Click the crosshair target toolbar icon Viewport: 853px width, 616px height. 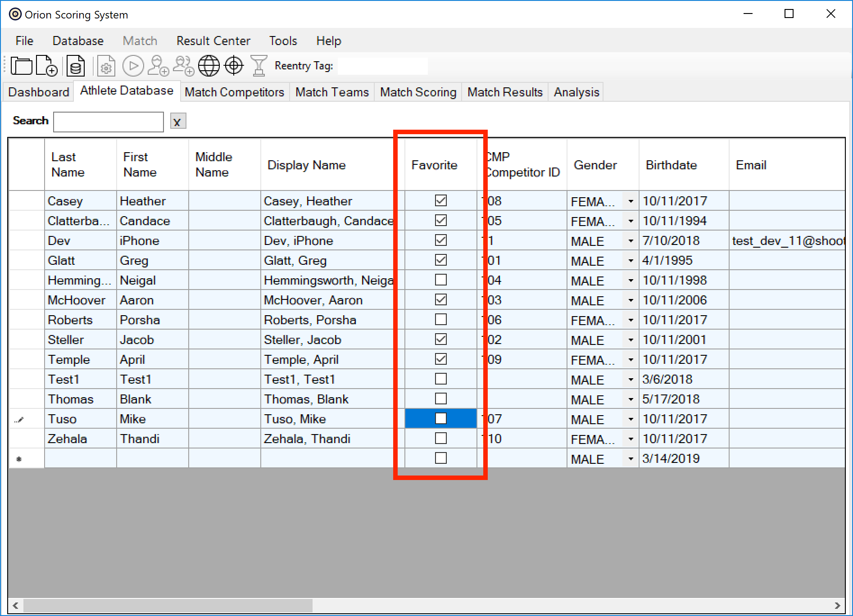point(234,66)
